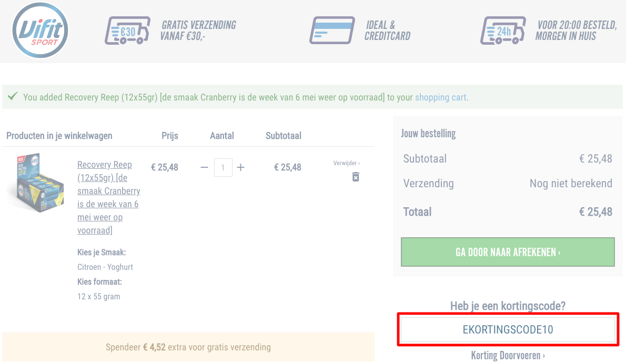
Task: Click the €30 free shipping truck icon
Action: (x=127, y=31)
